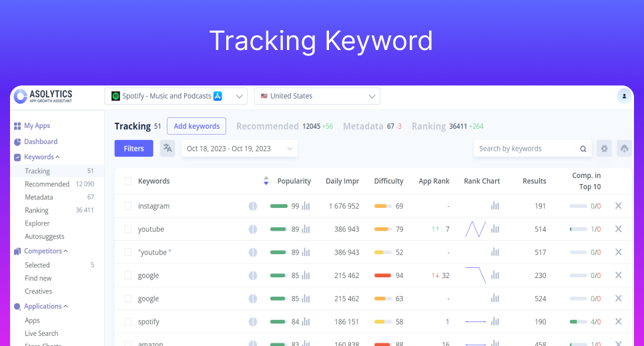Click the My Apps grid icon
This screenshot has height=346, width=644.
coord(17,125)
